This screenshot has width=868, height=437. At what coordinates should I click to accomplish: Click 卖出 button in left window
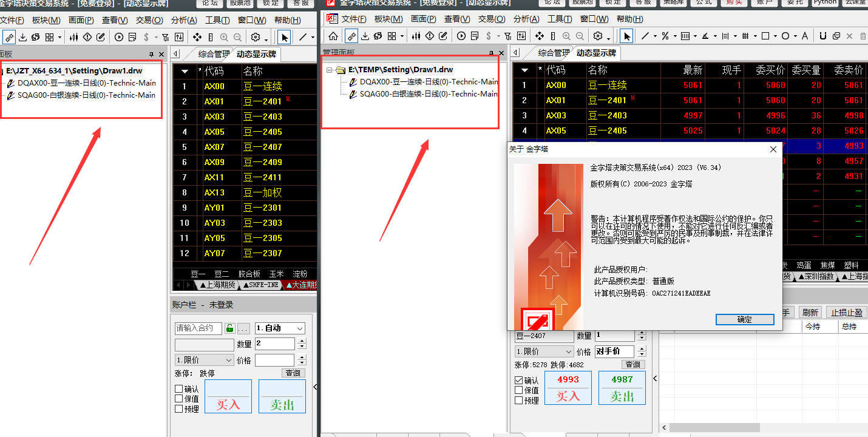click(282, 397)
